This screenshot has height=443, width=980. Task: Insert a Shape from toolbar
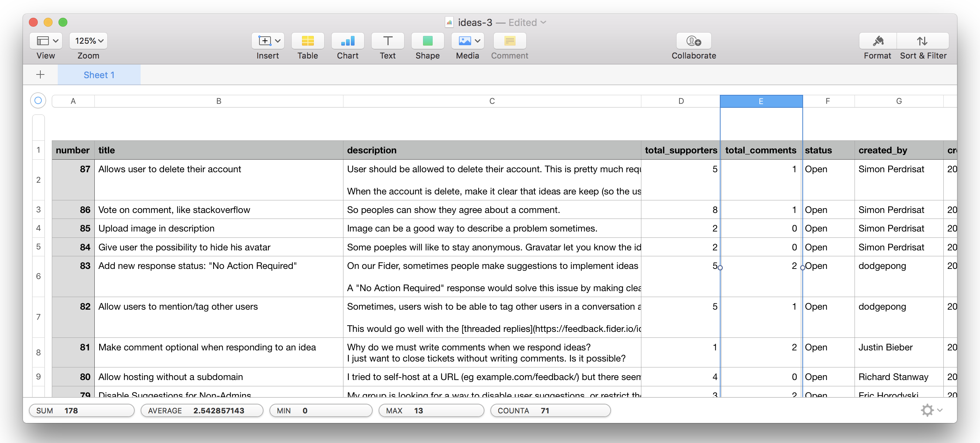coord(427,41)
